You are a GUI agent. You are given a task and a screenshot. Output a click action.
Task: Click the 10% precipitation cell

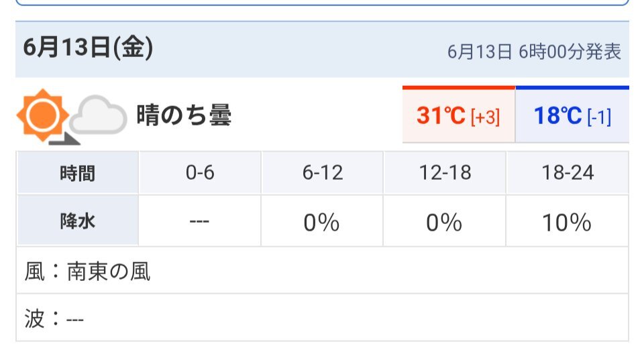[568, 222]
